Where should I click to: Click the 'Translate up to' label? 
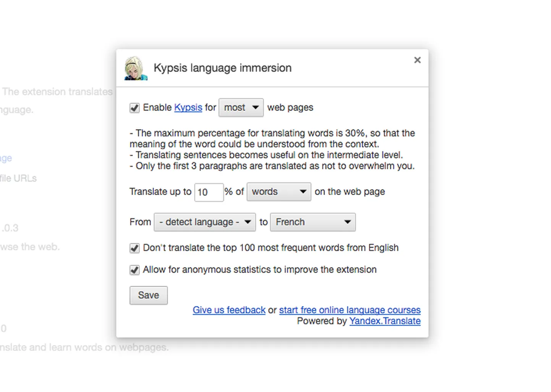click(x=160, y=192)
